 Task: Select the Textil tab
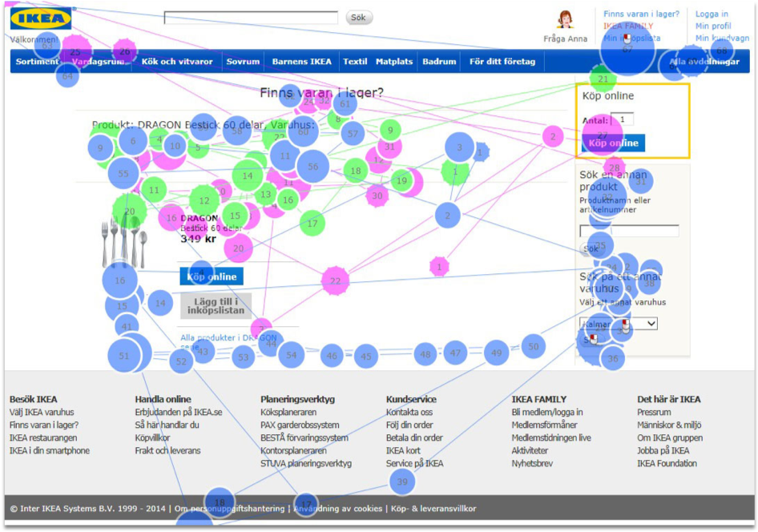tap(355, 60)
